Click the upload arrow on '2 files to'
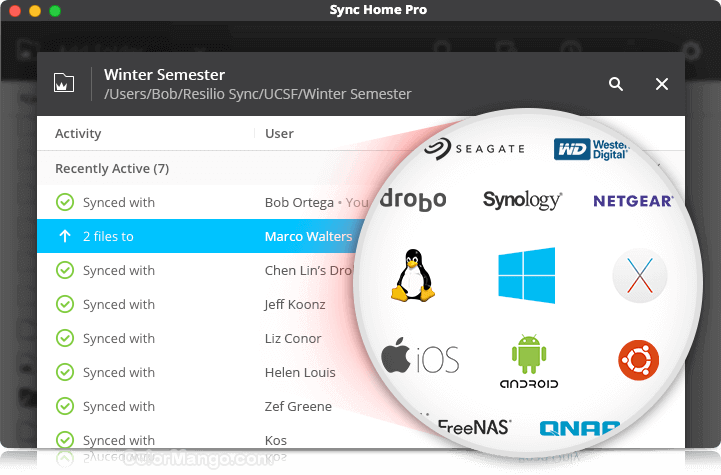The height and width of the screenshot is (475, 721). (65, 237)
